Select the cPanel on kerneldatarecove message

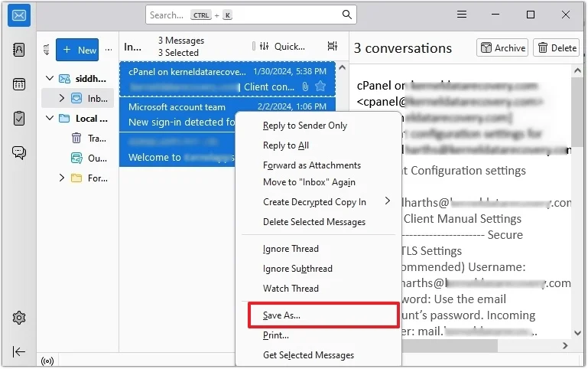227,79
